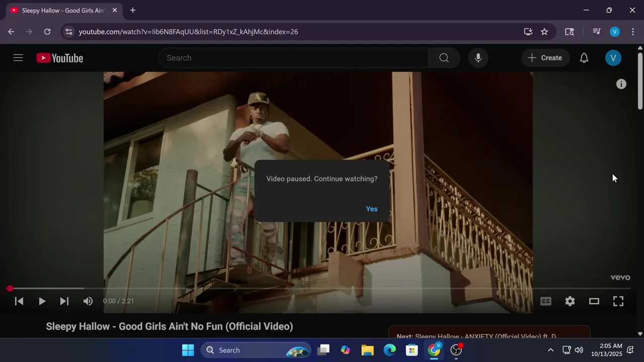Viewport: 644px width, 362px height.
Task: Open YouTube notifications bell
Action: [x=584, y=58]
